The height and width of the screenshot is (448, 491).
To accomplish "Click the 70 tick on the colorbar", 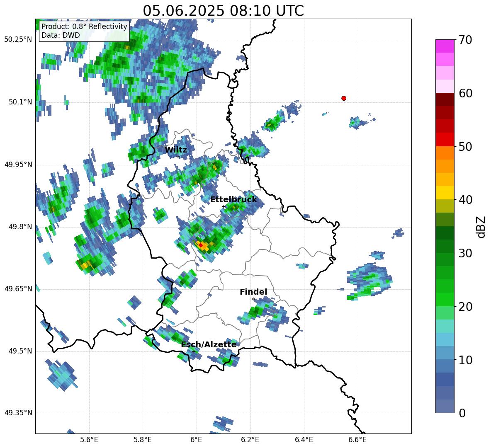I will pyautogui.click(x=465, y=40).
